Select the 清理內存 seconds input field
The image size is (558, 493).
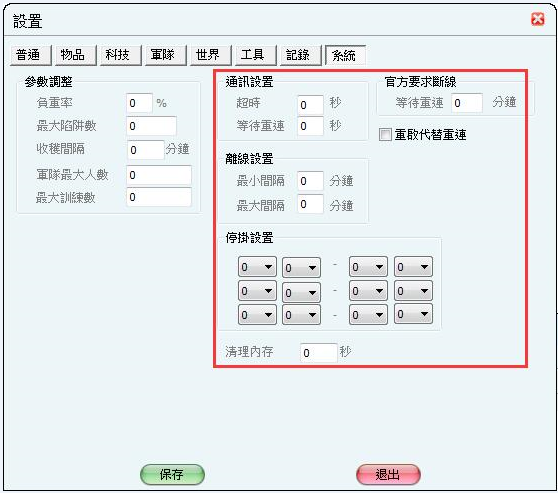point(319,353)
